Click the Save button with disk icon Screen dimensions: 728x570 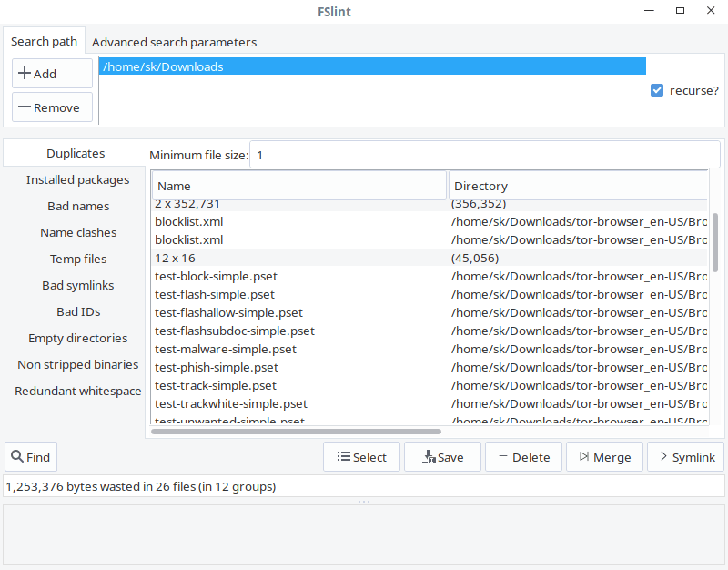pos(442,457)
